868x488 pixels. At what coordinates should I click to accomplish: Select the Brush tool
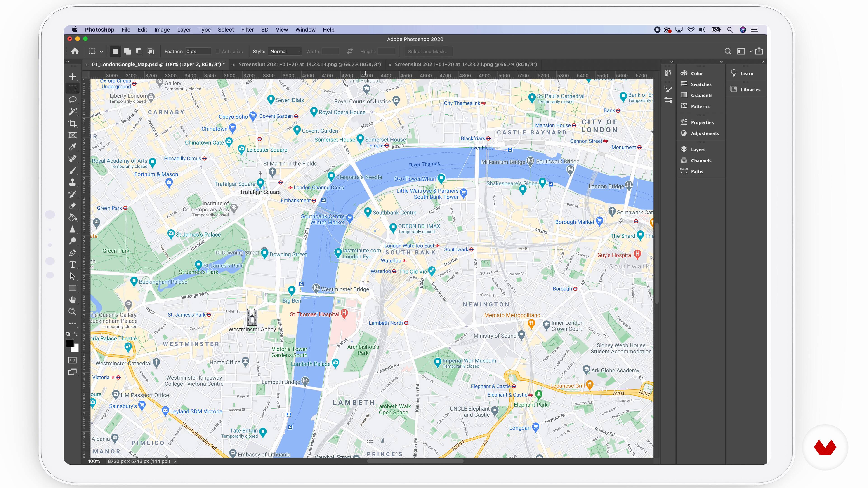(72, 170)
